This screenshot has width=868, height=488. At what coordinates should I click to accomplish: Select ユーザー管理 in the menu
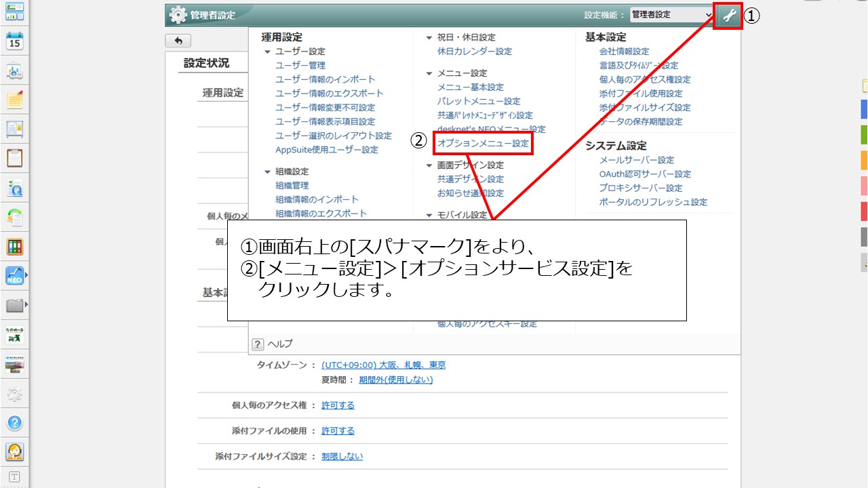point(300,66)
